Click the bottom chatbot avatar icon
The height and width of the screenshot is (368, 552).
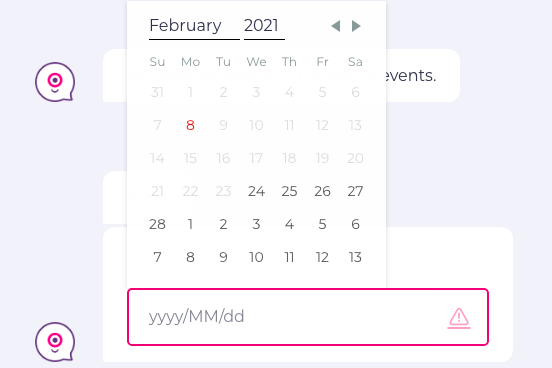(x=55, y=342)
